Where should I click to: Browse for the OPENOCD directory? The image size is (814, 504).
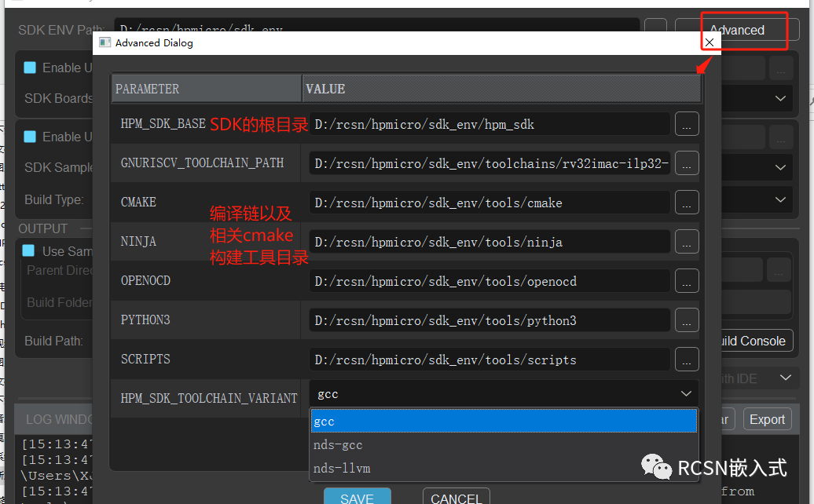click(686, 281)
